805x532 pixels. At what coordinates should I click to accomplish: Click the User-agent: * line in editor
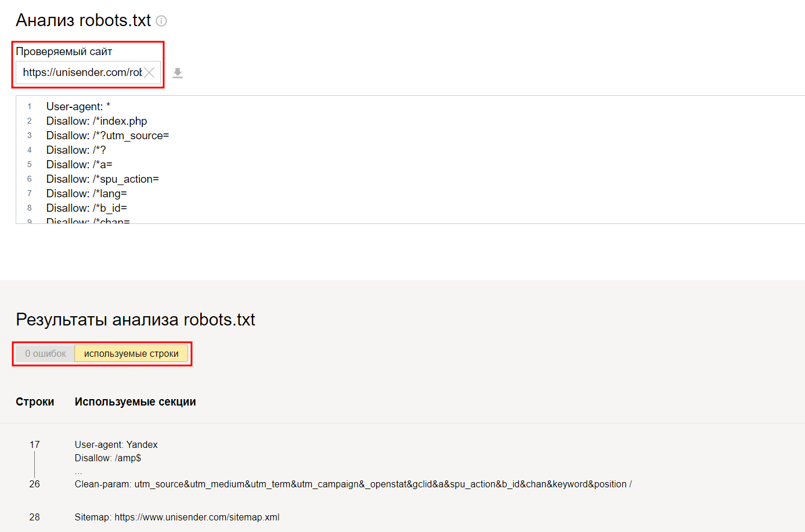tap(78, 107)
